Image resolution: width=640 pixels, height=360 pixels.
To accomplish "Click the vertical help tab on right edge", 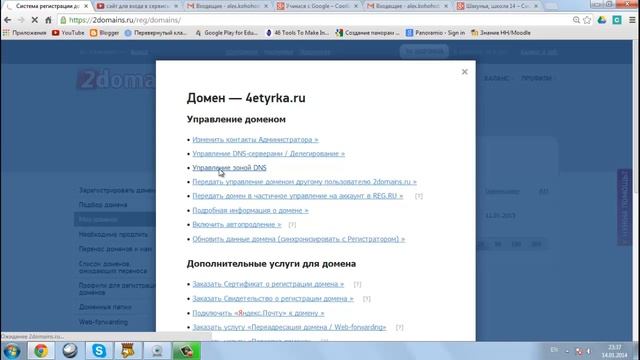I will [x=624, y=207].
